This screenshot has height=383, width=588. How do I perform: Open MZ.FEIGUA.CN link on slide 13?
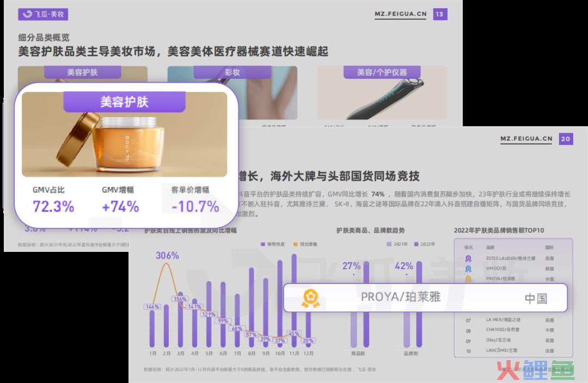[401, 14]
